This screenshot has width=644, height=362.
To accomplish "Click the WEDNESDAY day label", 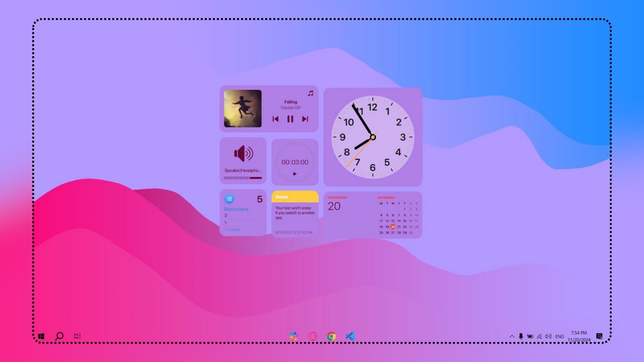I will click(338, 198).
